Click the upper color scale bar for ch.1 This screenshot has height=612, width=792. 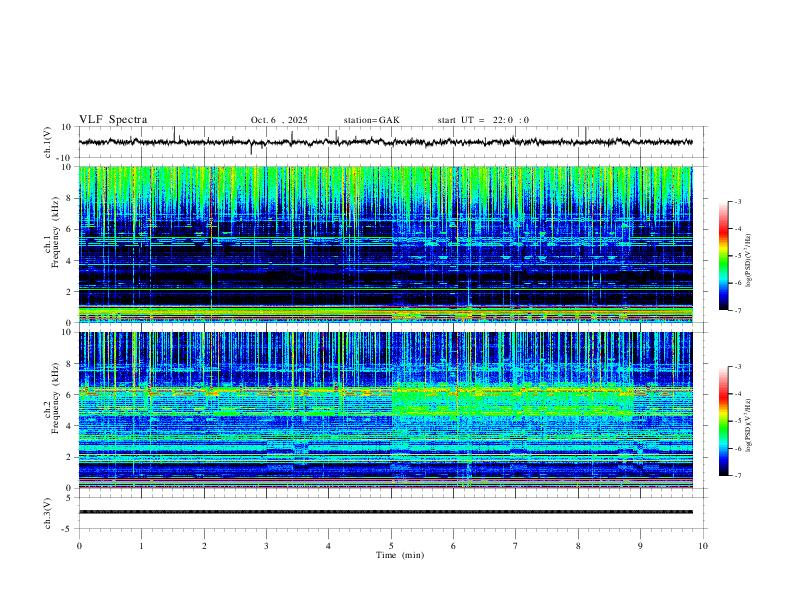pos(723,256)
